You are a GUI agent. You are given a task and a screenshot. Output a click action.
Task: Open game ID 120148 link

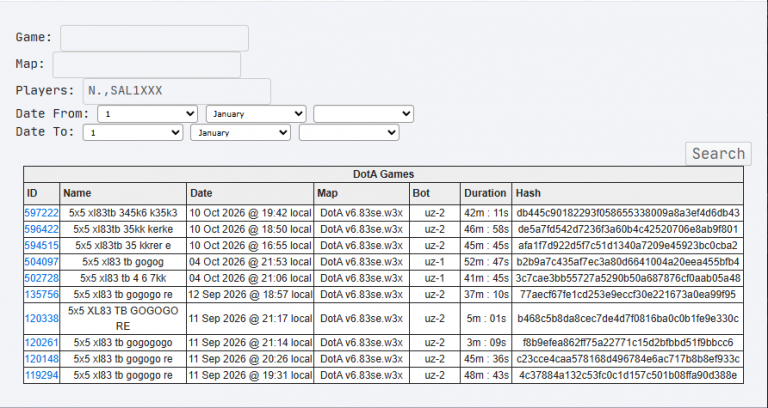point(42,359)
